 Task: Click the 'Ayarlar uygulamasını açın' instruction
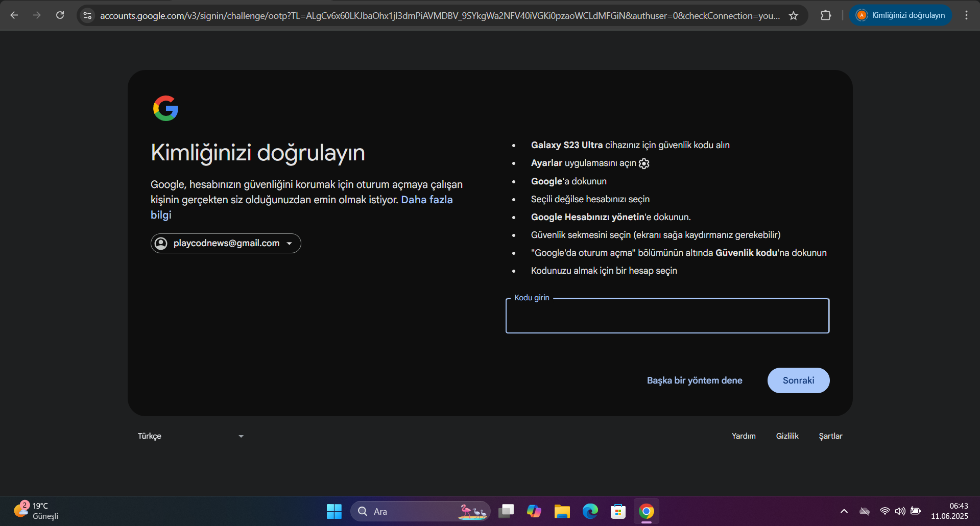click(590, 163)
